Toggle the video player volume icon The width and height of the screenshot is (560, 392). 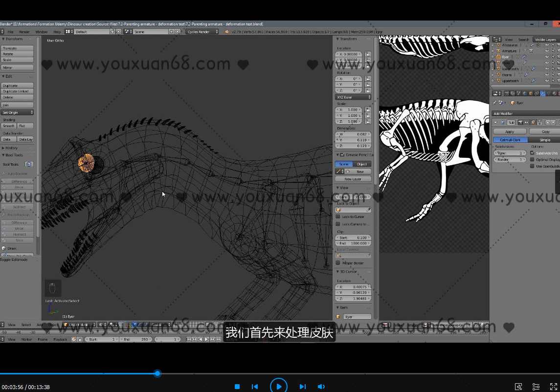tap(321, 387)
